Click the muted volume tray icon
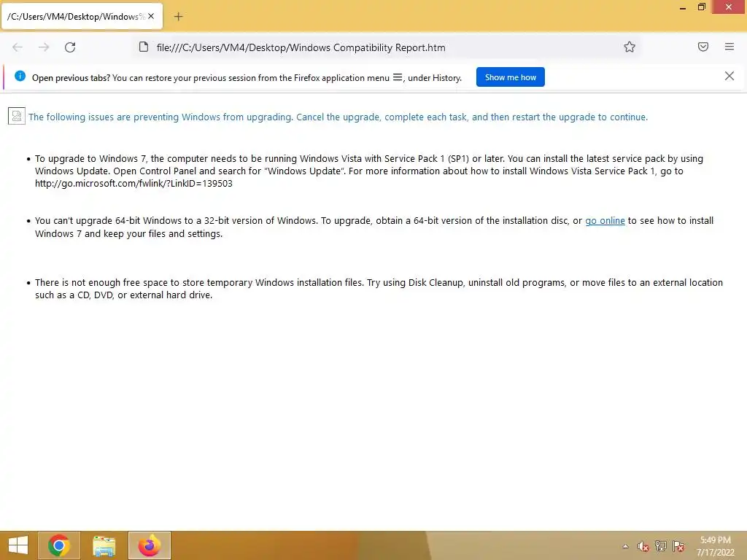The image size is (747, 560). (x=643, y=547)
